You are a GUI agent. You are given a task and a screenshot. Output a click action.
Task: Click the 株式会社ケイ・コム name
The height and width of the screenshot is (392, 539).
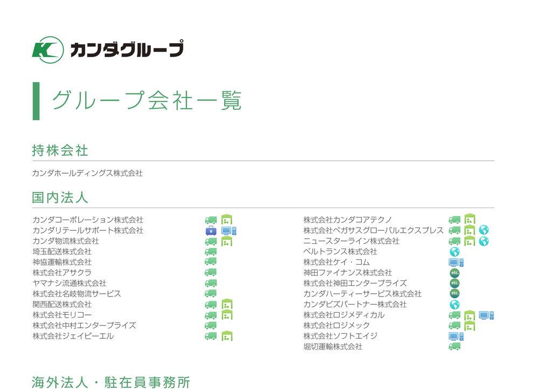pos(336,263)
